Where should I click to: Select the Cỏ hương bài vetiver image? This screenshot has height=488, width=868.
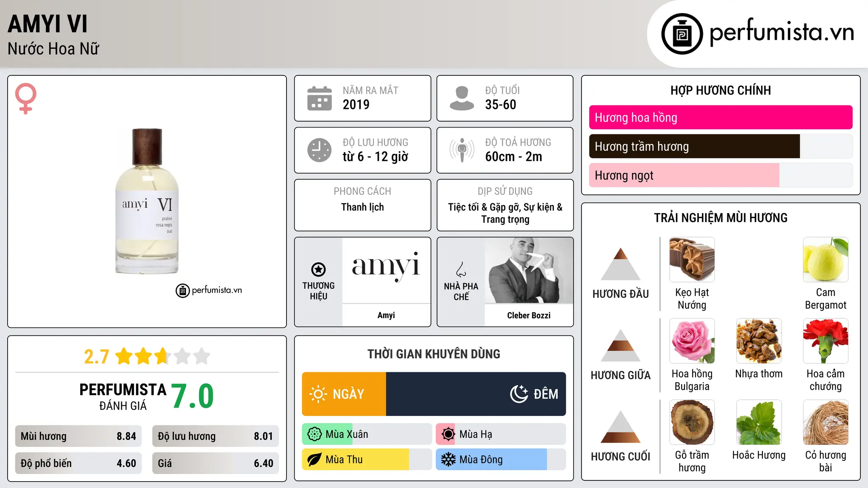(x=826, y=422)
